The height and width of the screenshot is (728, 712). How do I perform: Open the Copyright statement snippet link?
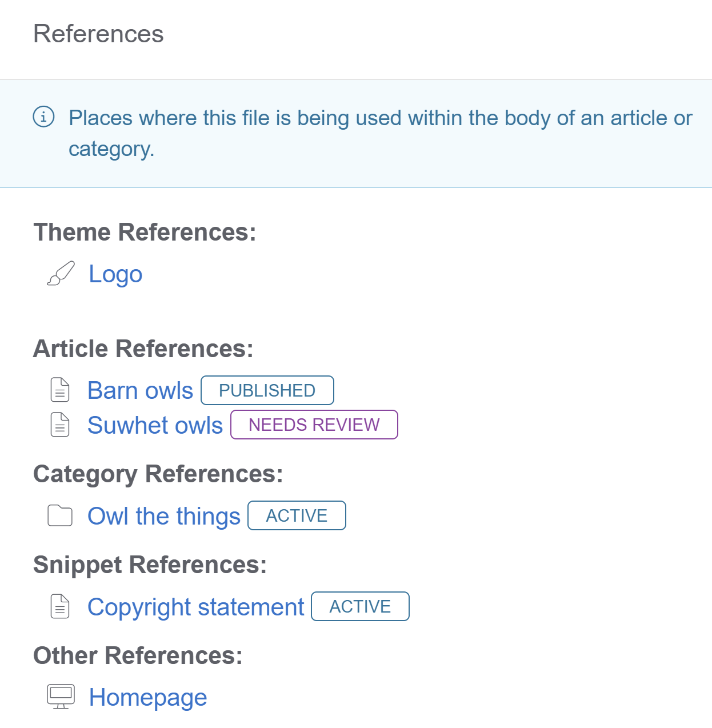point(195,607)
